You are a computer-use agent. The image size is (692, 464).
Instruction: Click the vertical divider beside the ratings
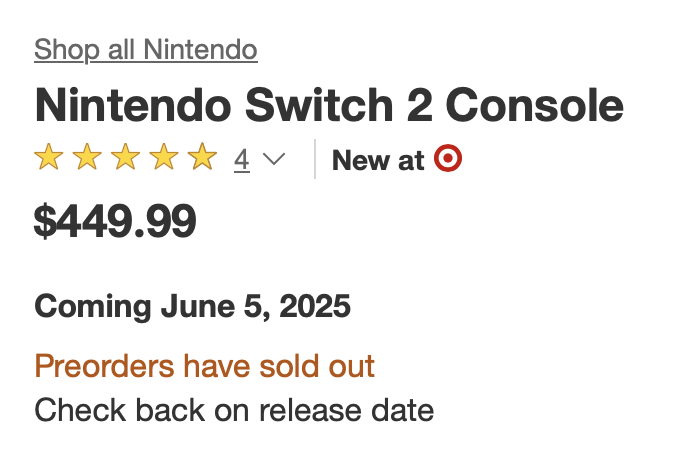coord(315,159)
